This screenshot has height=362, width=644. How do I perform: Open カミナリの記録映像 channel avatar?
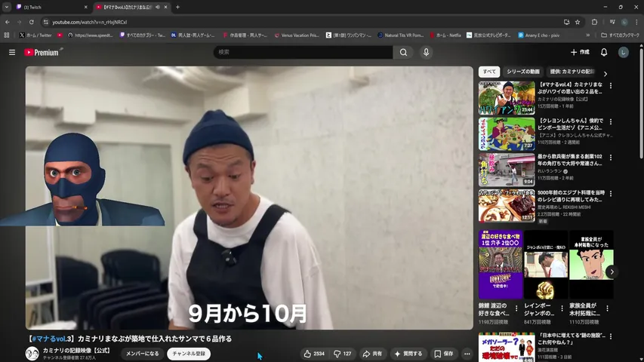click(x=32, y=354)
